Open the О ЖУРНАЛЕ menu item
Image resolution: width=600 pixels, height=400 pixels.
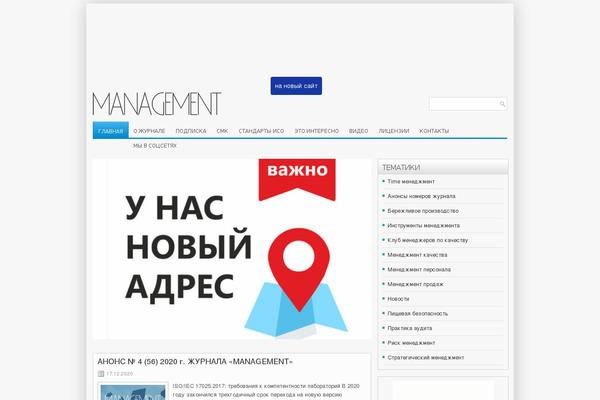pyautogui.click(x=149, y=131)
